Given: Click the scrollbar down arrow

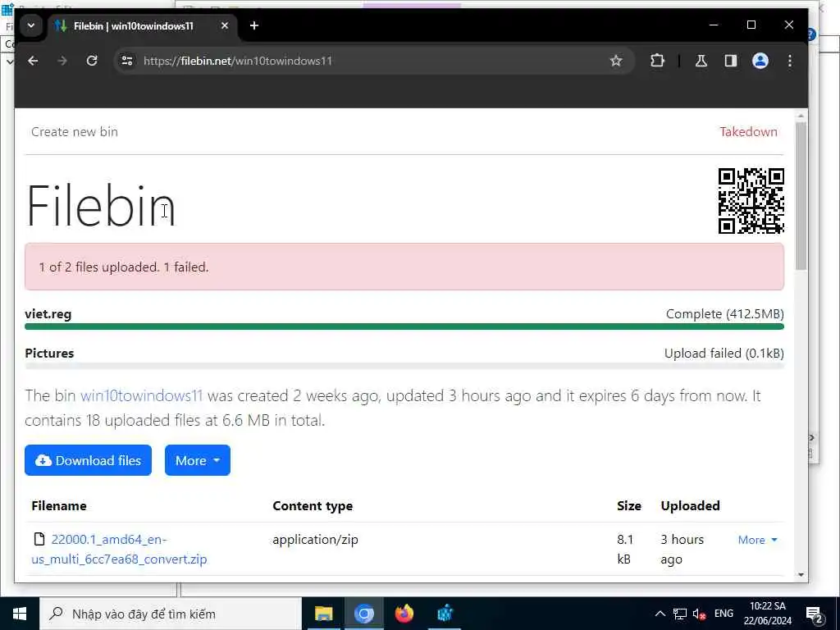Looking at the screenshot, I should pyautogui.click(x=801, y=575).
